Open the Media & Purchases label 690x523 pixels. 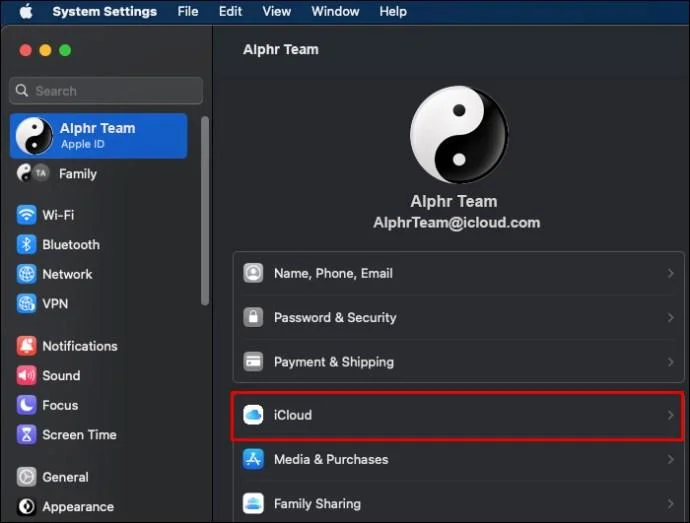[331, 460]
